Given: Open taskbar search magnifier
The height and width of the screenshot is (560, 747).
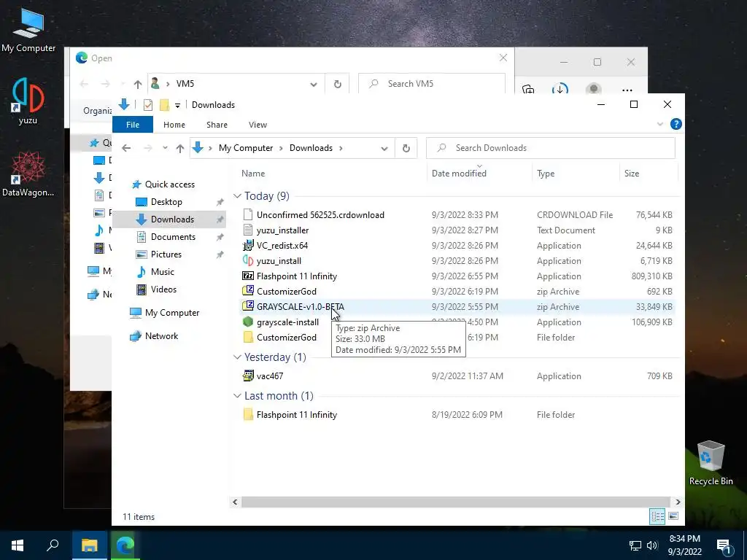Looking at the screenshot, I should click(53, 545).
